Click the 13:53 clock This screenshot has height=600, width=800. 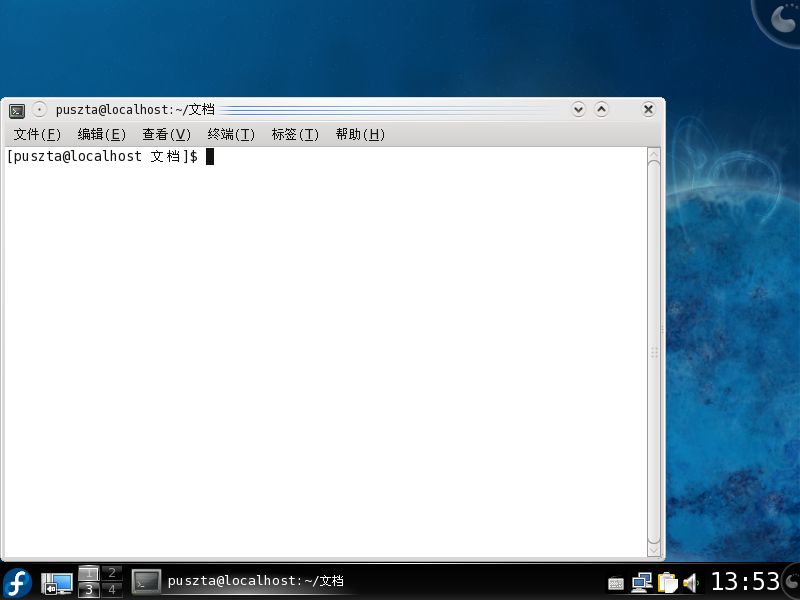[745, 581]
